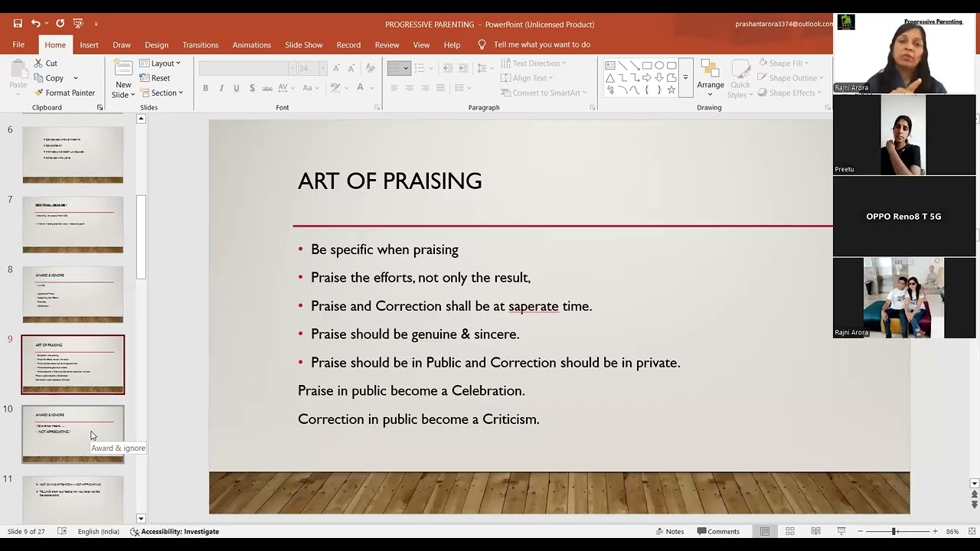Expand the Copy dropdown arrow
This screenshot has width=980, height=551.
pos(75,78)
